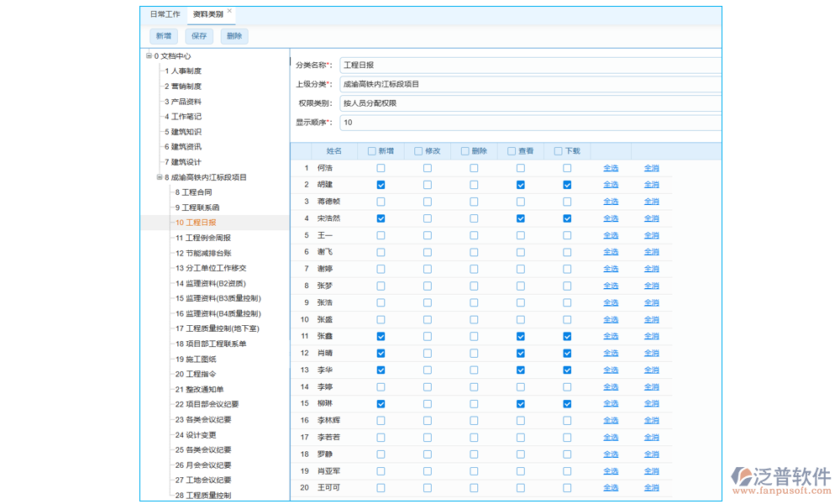
Task: Uncheck 李华's 下载 permission checkbox
Action: point(566,369)
